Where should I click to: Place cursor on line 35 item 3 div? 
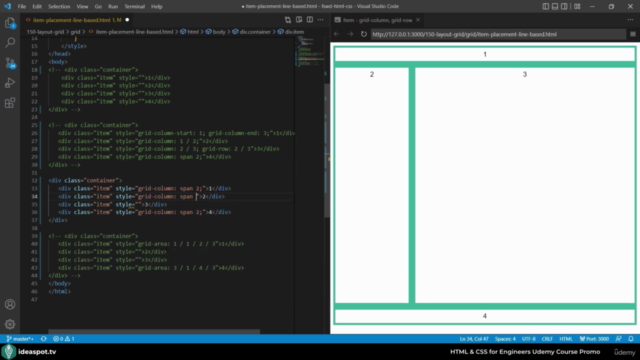(112, 204)
